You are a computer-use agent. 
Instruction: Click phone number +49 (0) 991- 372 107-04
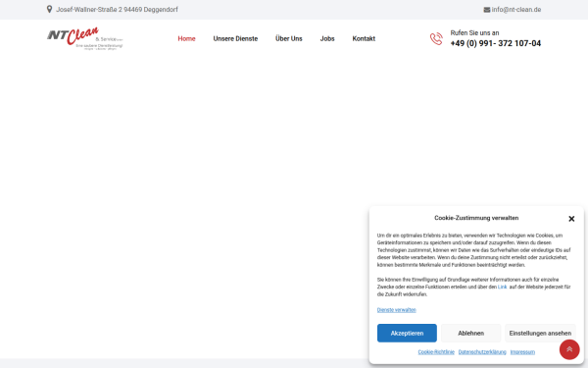(x=495, y=43)
